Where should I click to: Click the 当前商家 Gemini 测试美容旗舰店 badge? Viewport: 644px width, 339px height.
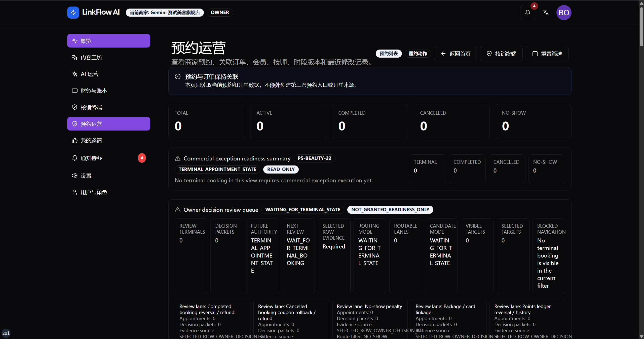pyautogui.click(x=165, y=13)
